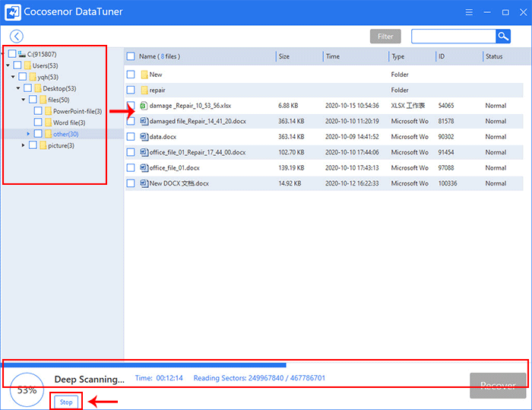Click the 2020-10-09 14:41:52 time cell
Screen dimensions: 532x410
coord(352,137)
